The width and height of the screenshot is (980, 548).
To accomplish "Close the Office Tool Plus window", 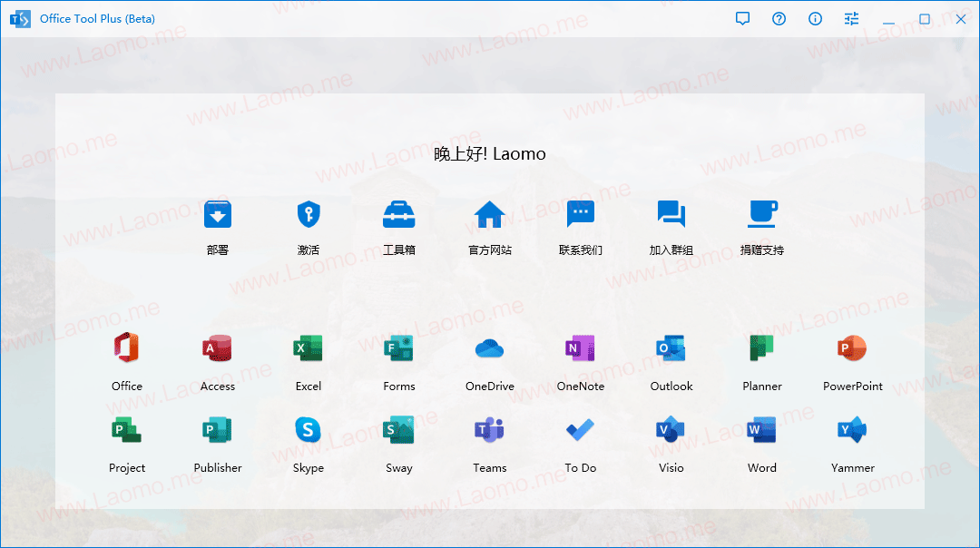I will tap(961, 19).
